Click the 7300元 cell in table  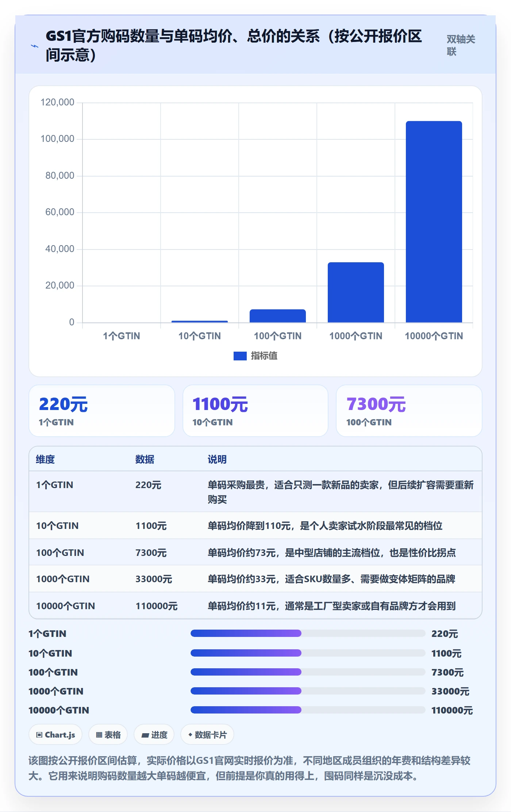[x=151, y=553]
